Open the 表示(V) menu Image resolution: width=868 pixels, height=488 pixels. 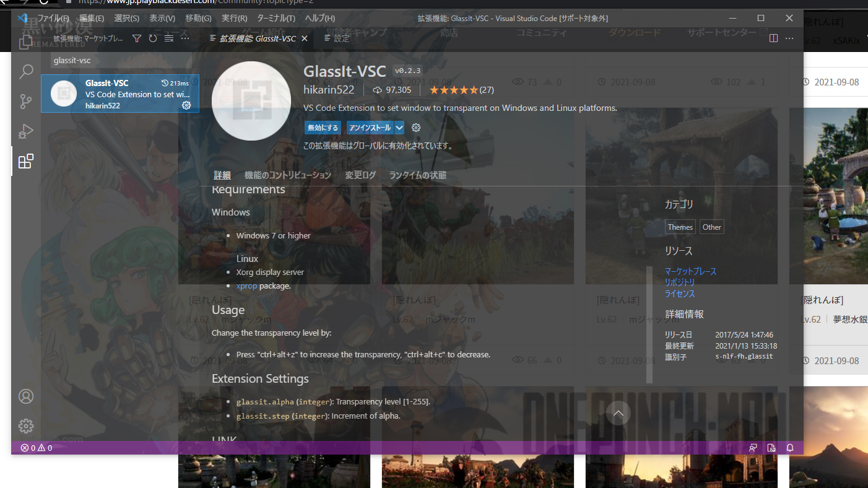coord(162,18)
